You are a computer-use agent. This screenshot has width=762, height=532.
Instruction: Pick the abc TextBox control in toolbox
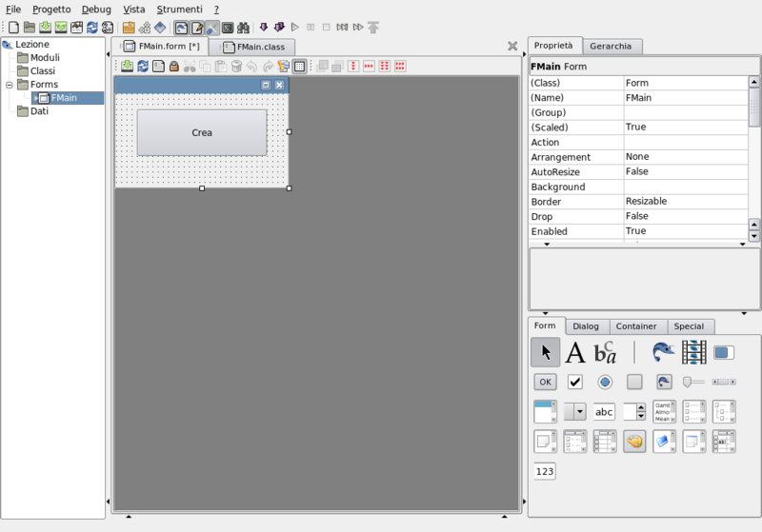pos(605,412)
